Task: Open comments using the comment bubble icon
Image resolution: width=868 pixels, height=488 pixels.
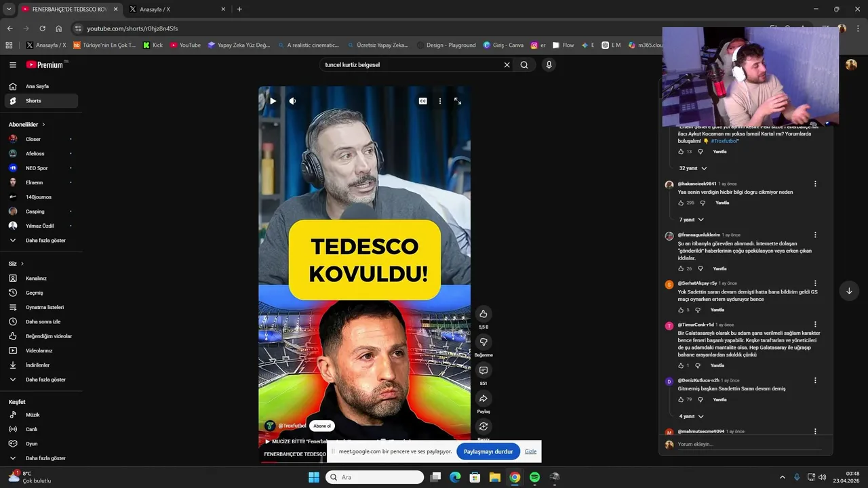Action: [484, 370]
